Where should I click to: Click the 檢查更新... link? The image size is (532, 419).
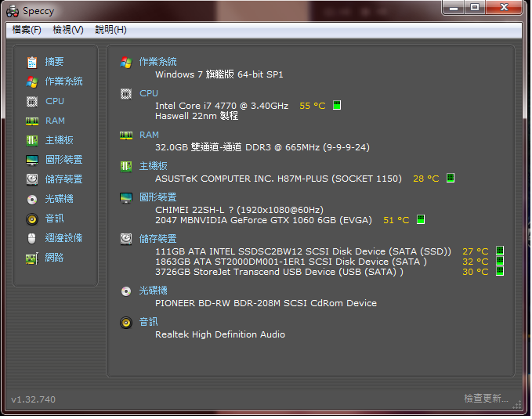(486, 399)
